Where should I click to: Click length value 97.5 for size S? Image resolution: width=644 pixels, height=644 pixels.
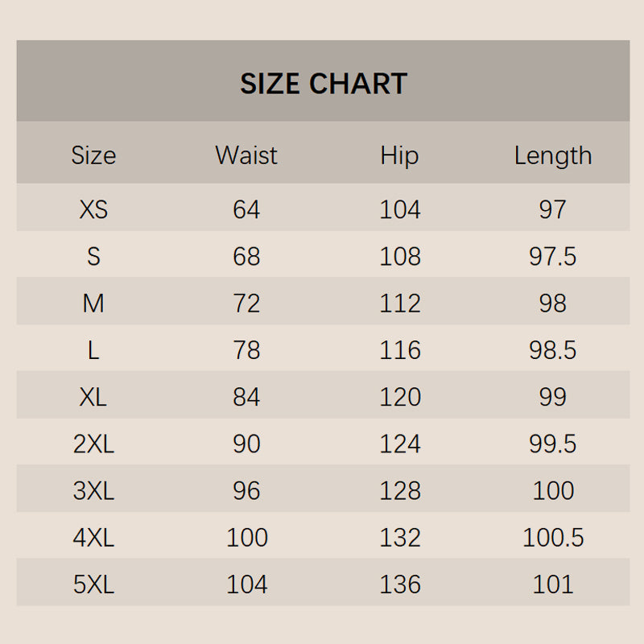point(553,257)
